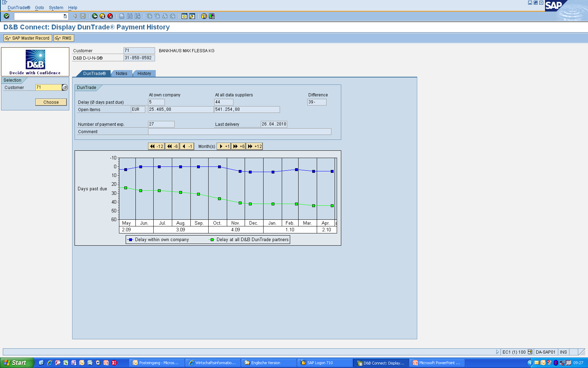Viewport: 588px width, 368px height.
Task: Open the DunTrade® menu
Action: click(19, 8)
